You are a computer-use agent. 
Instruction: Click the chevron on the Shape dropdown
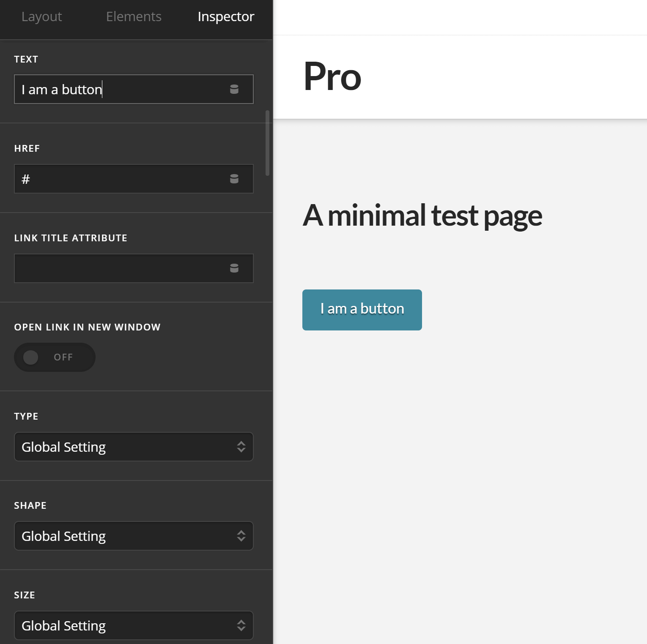(x=241, y=536)
